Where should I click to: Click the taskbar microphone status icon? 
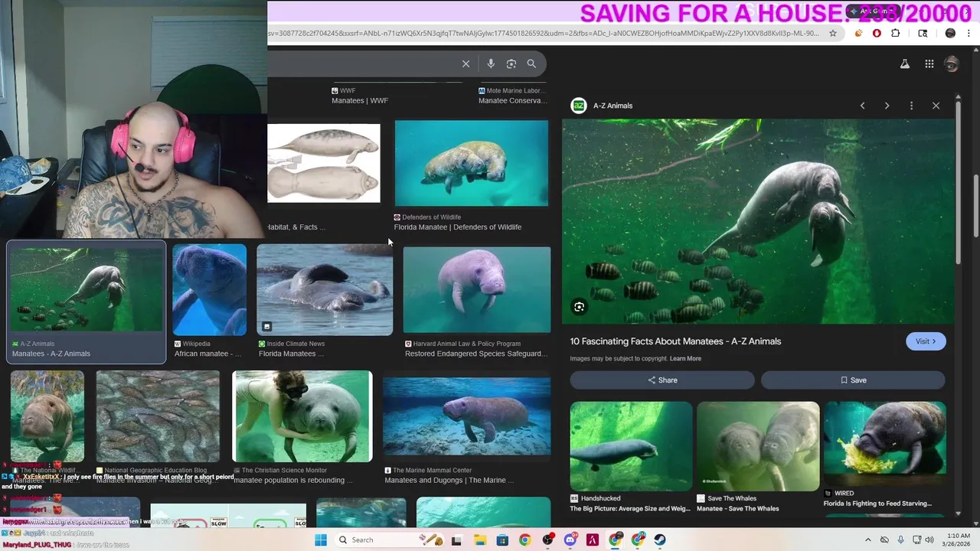tap(900, 540)
